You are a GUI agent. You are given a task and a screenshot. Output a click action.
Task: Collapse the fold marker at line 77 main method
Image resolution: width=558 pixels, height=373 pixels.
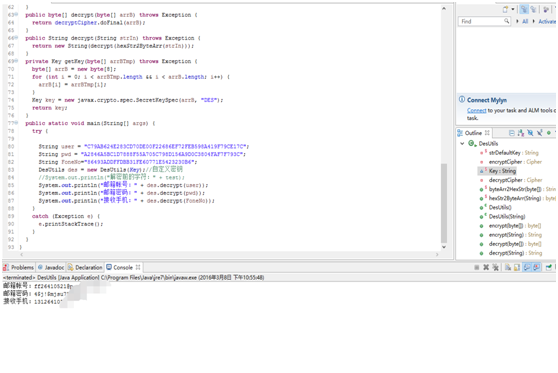(16, 123)
